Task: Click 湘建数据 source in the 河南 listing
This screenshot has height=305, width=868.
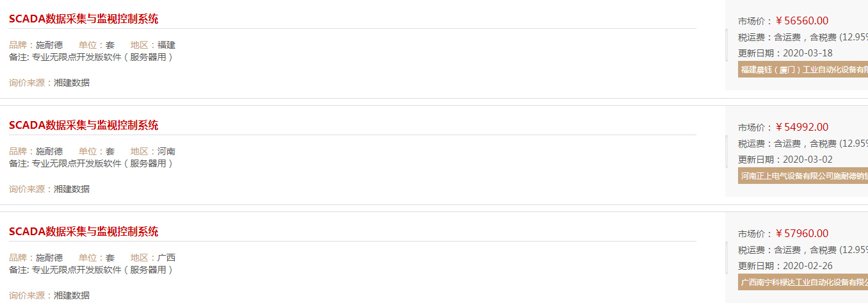Action: (x=72, y=189)
